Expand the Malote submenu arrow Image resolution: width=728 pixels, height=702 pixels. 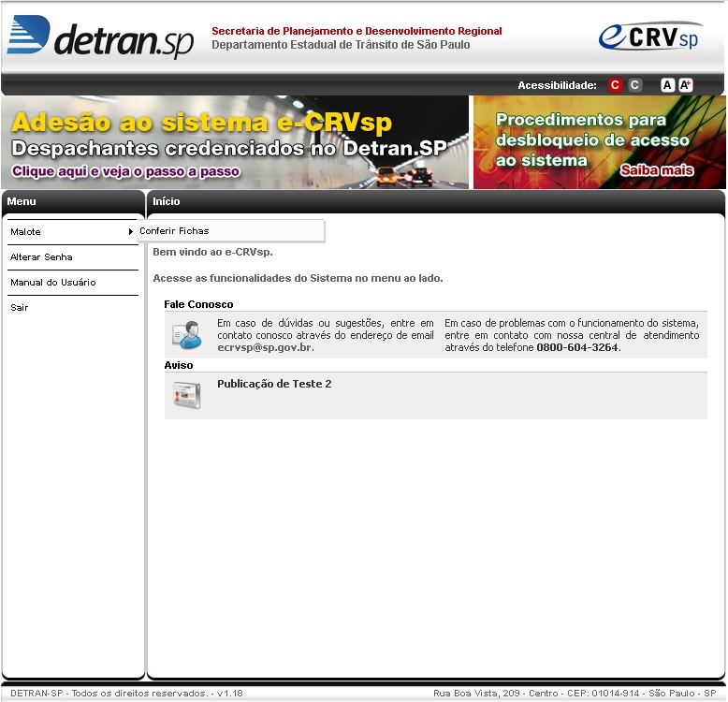131,231
